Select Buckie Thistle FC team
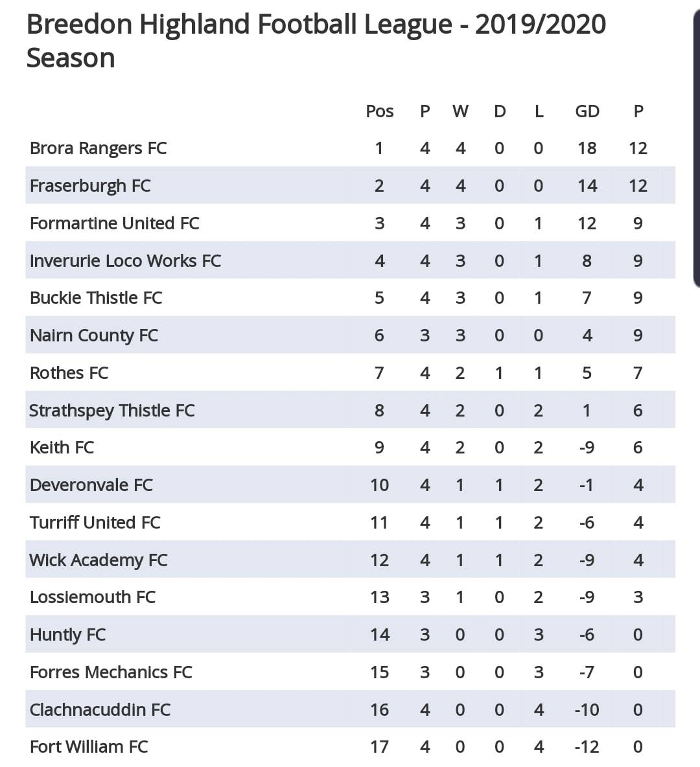The height and width of the screenshot is (767, 700). pyautogui.click(x=96, y=298)
